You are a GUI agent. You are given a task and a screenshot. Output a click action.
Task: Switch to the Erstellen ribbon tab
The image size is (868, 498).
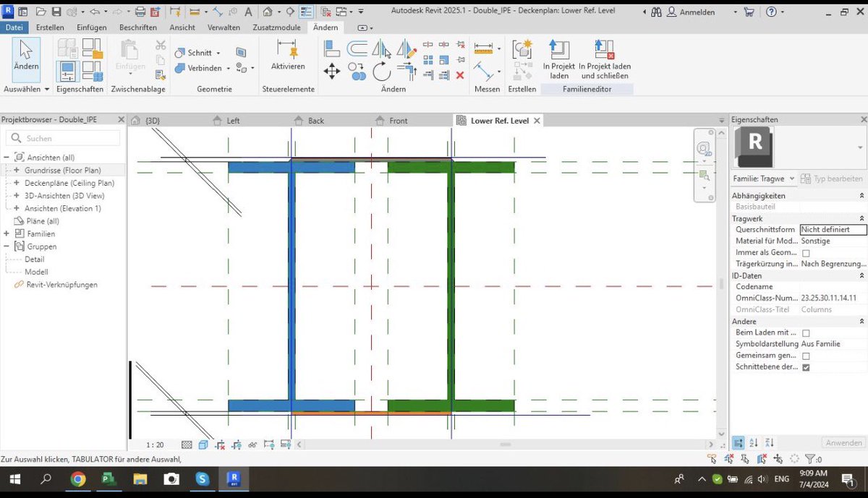pyautogui.click(x=50, y=27)
